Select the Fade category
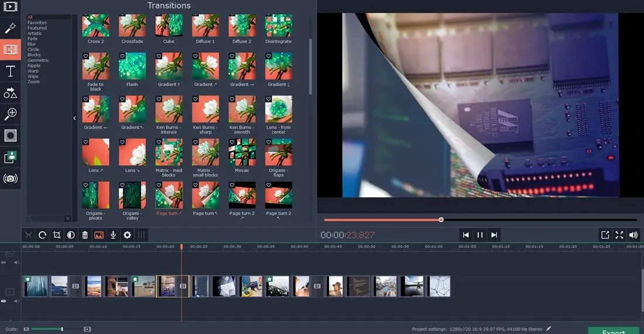This screenshot has height=334, width=644. (x=32, y=39)
